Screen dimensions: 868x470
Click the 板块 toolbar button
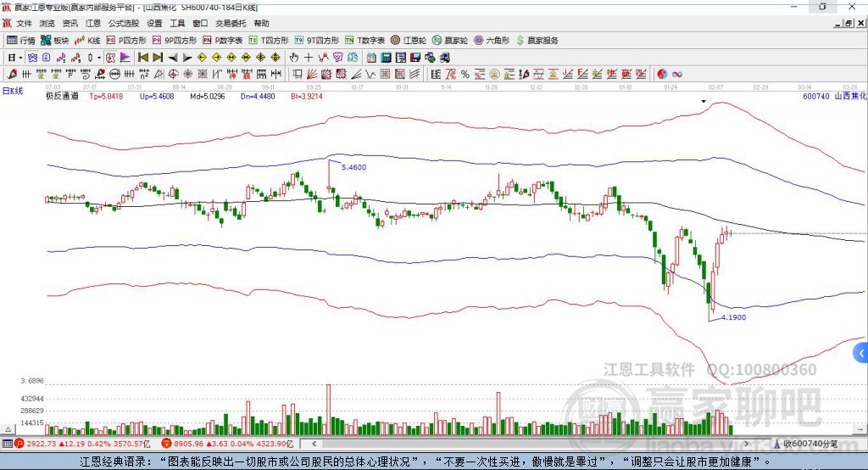tap(54, 41)
